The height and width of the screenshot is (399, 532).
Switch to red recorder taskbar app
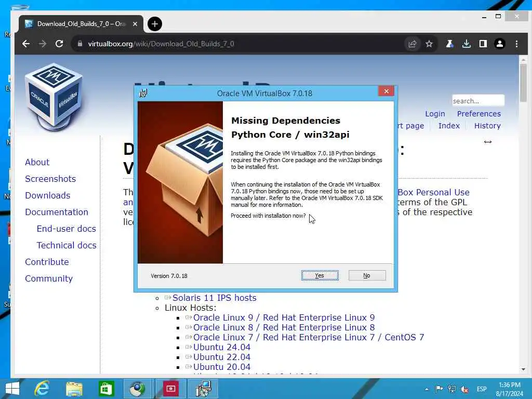point(170,389)
